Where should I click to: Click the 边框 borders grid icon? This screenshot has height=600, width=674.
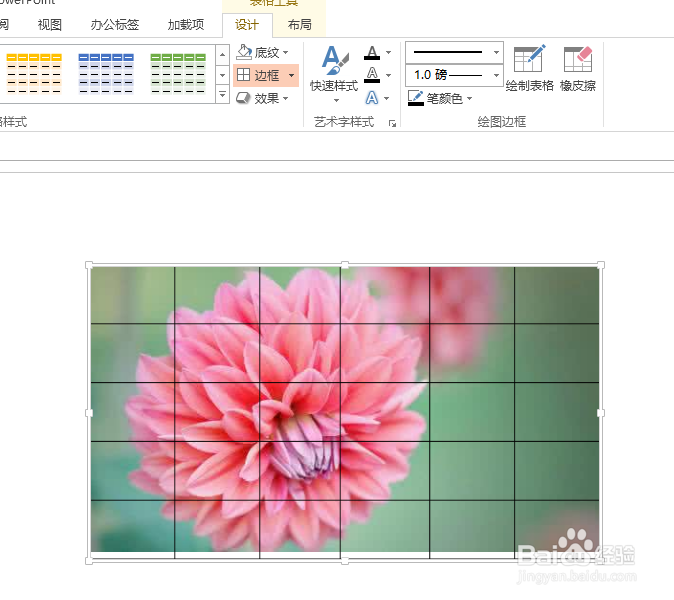(x=243, y=75)
